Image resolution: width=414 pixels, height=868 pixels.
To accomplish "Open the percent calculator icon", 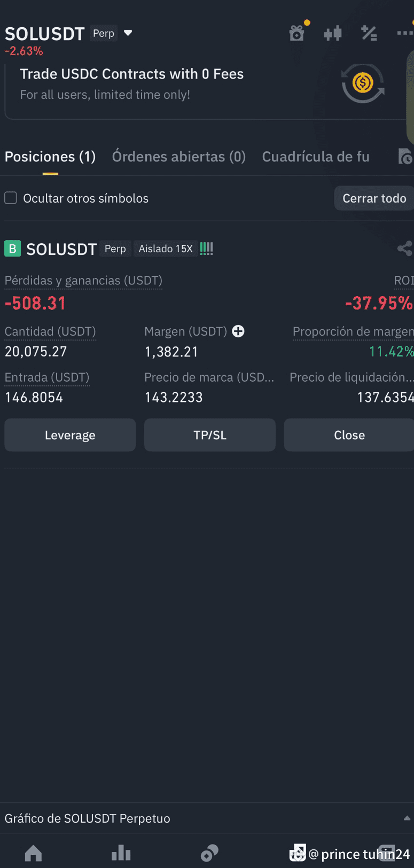I will click(x=369, y=33).
